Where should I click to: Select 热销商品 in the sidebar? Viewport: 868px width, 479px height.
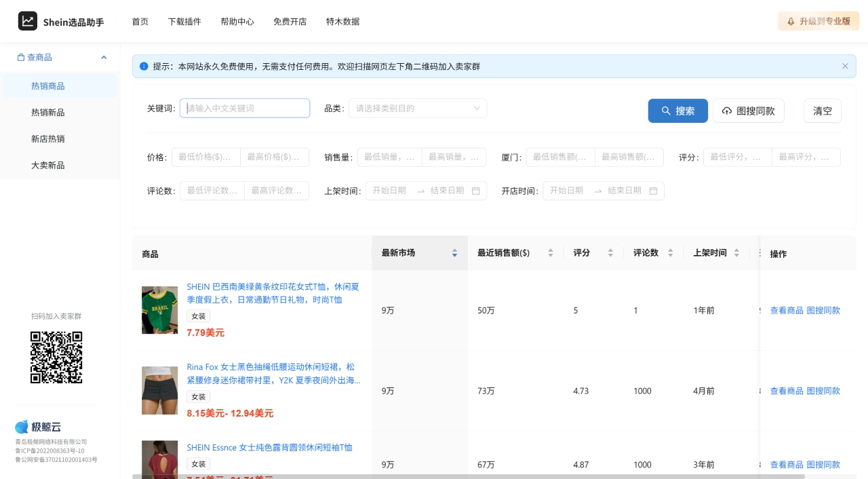point(60,86)
